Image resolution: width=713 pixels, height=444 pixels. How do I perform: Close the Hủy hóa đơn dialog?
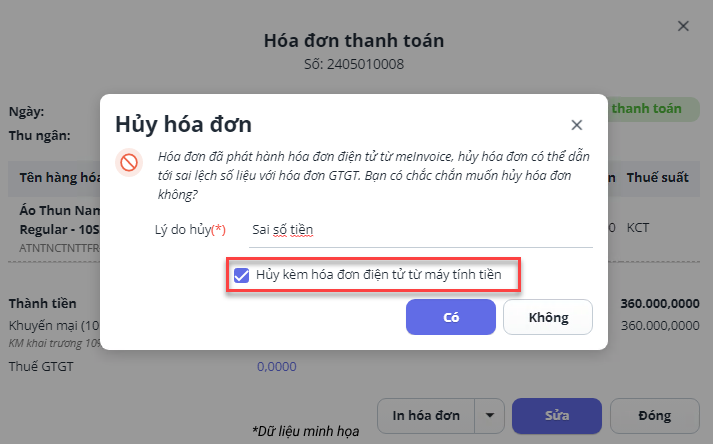coord(576,125)
